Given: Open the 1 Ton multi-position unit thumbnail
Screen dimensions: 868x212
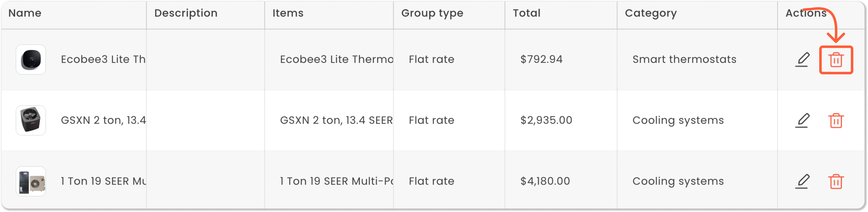Looking at the screenshot, I should tap(31, 181).
